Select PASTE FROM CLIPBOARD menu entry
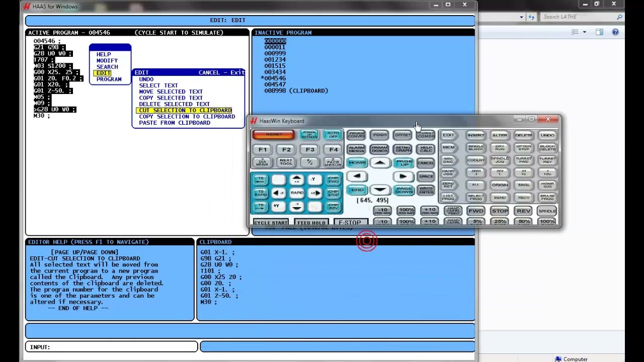 [x=174, y=123]
